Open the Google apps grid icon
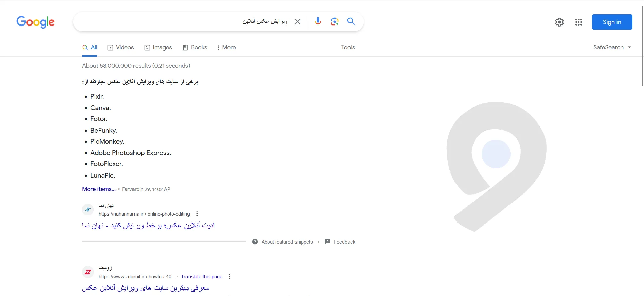This screenshot has height=296, width=644. click(578, 22)
